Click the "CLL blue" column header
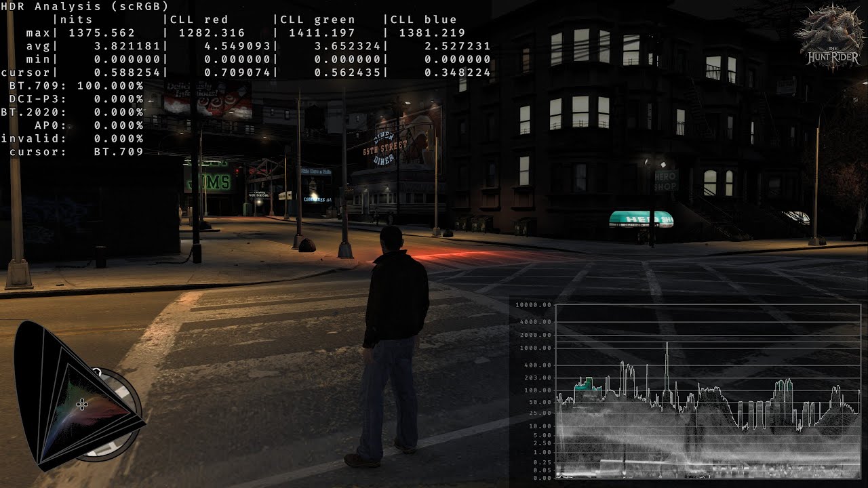868x488 pixels. pyautogui.click(x=423, y=20)
